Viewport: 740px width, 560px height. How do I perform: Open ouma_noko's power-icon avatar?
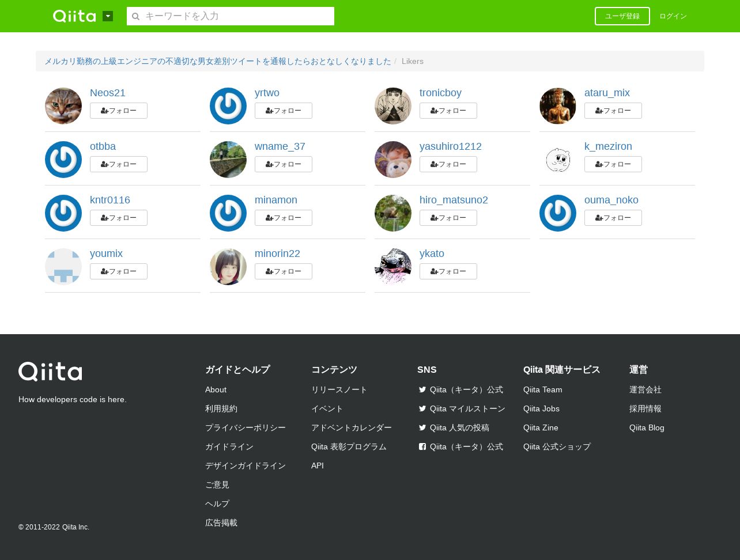(558, 213)
